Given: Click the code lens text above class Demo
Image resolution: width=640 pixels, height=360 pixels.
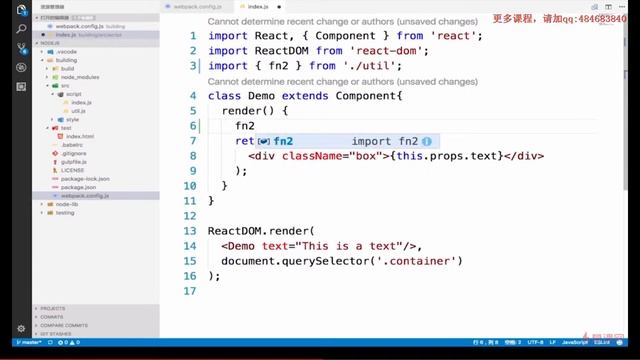Looking at the screenshot, I should click(342, 82).
